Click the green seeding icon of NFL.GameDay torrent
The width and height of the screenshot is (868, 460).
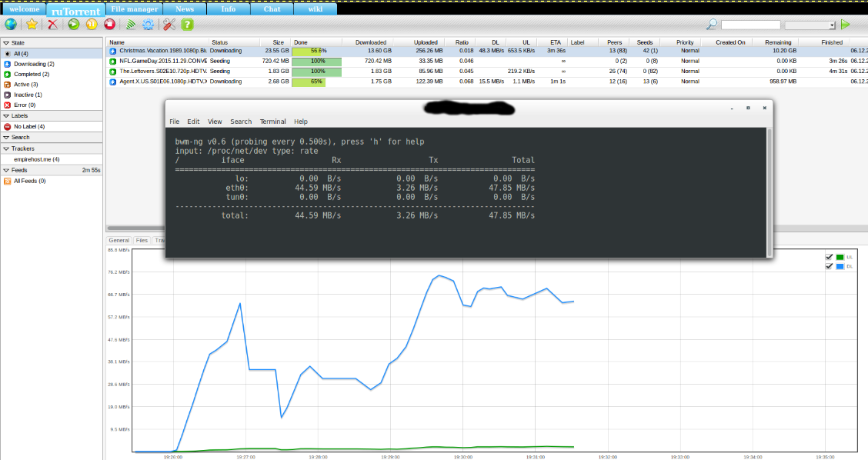point(113,62)
